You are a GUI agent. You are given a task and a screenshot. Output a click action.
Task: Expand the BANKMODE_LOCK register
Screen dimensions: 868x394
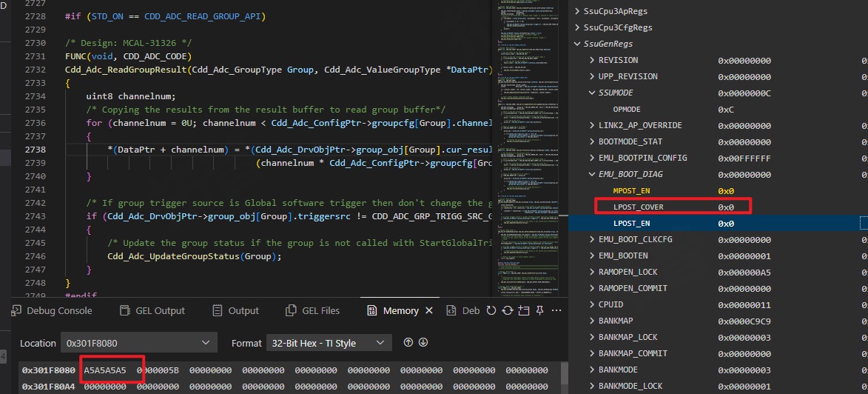(592, 387)
